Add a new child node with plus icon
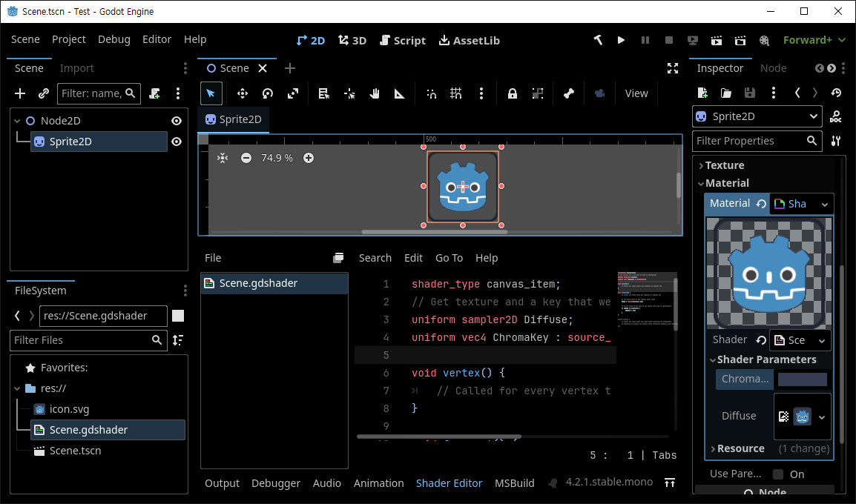Image resolution: width=856 pixels, height=504 pixels. coord(20,93)
